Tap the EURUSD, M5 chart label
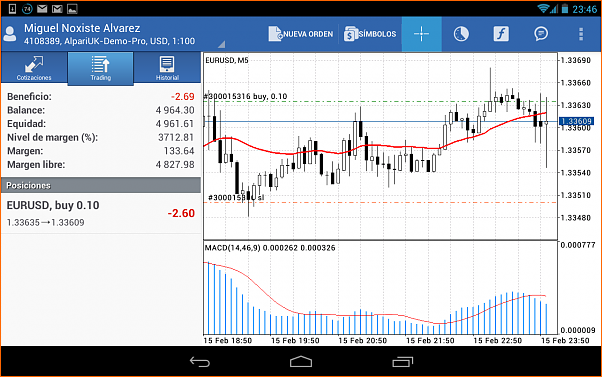Screen dimensions: 602x377 click(227, 60)
